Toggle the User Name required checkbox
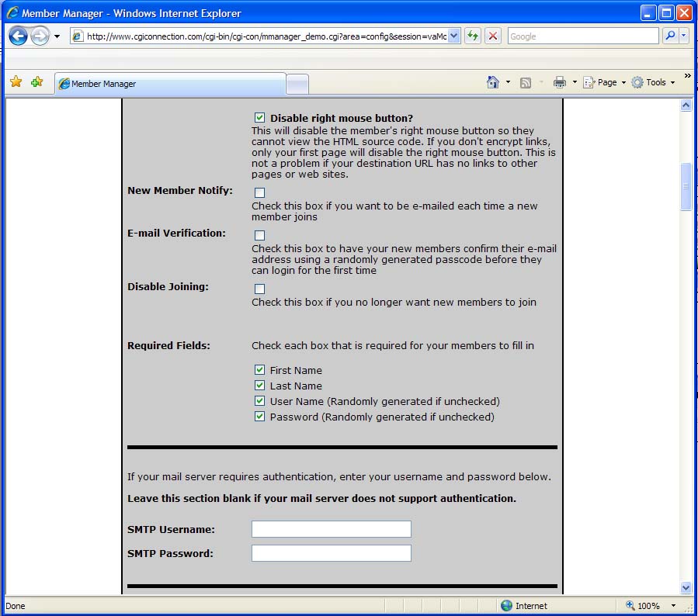The height and width of the screenshot is (616, 698). [259, 401]
